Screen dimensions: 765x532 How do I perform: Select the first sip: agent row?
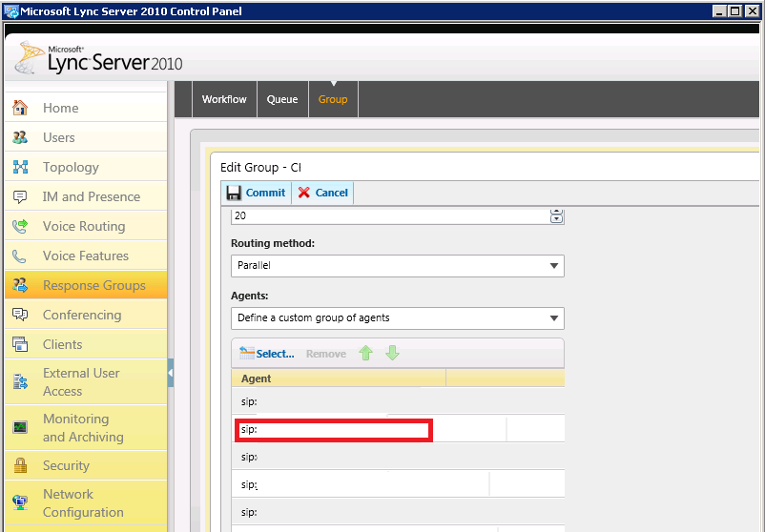398,401
